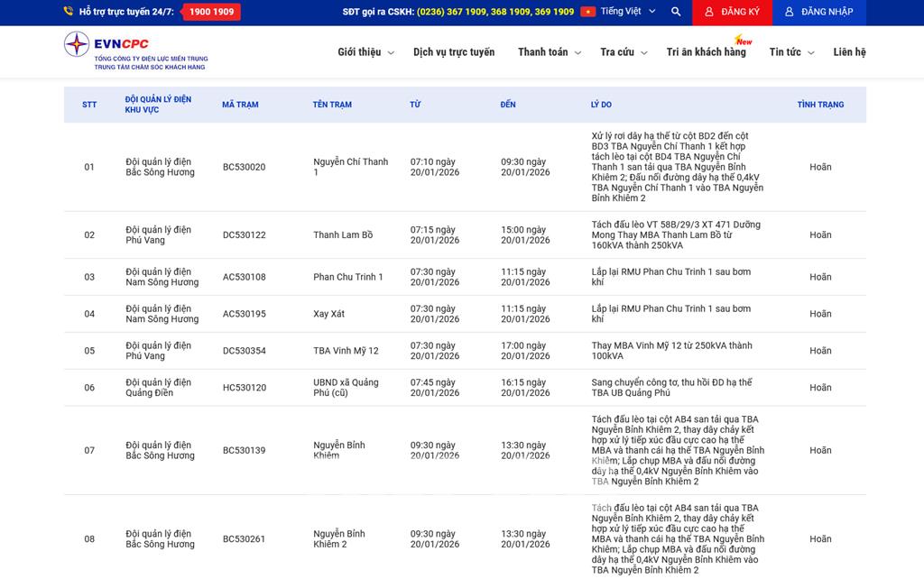
Task: Click the user icon in ĐĂNG NHẬP
Action: pyautogui.click(x=790, y=12)
